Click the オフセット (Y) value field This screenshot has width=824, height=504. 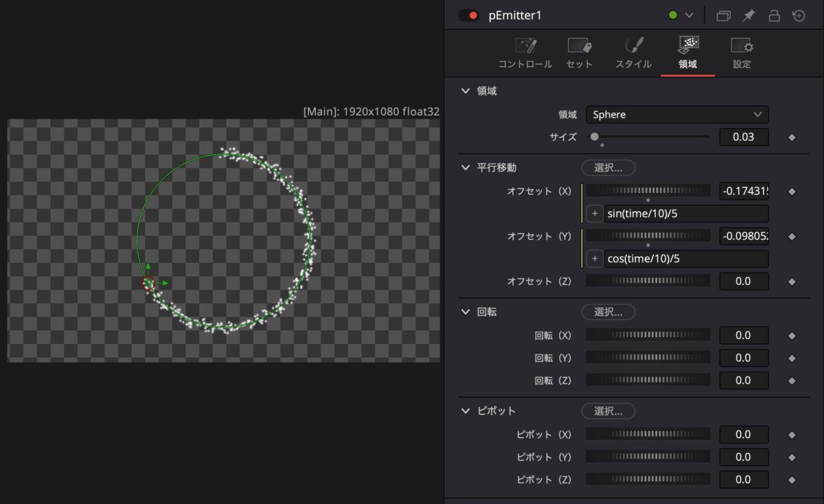tap(744, 236)
